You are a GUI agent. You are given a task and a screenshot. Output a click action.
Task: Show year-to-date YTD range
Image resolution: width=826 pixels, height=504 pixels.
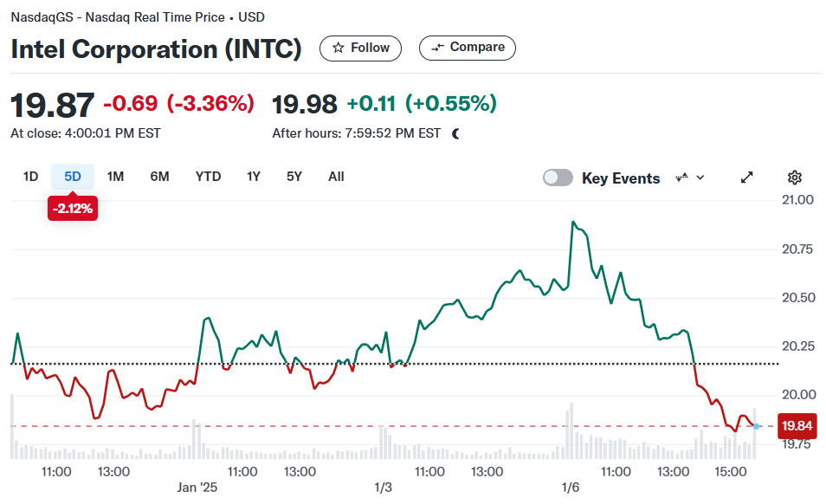[208, 177]
